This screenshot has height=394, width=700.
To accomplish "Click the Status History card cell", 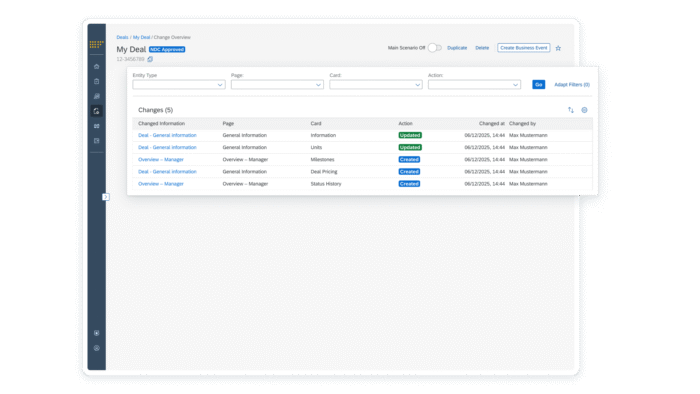I will pyautogui.click(x=326, y=184).
